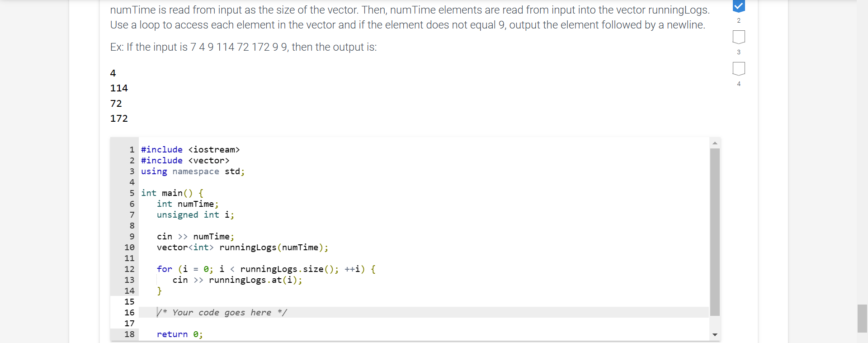Click the '#include <vector>' line
Screen dimensions: 868x343
click(x=185, y=160)
